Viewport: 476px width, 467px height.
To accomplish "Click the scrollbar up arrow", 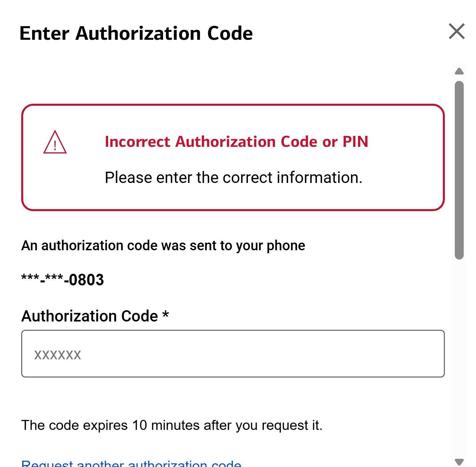I will (x=459, y=71).
